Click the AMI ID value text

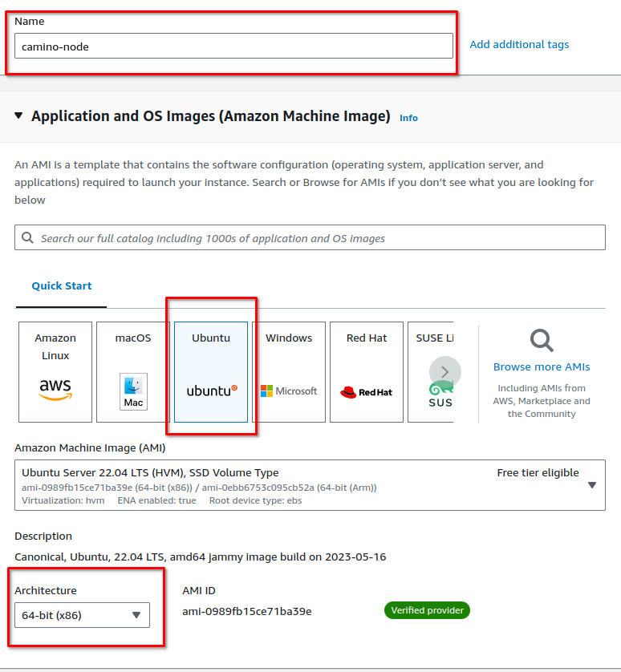(x=247, y=611)
